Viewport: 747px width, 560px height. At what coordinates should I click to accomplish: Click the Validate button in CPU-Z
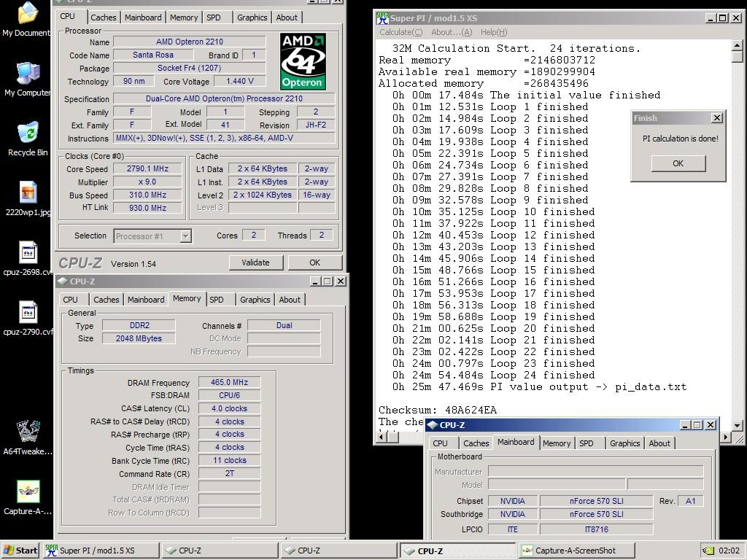pyautogui.click(x=256, y=262)
